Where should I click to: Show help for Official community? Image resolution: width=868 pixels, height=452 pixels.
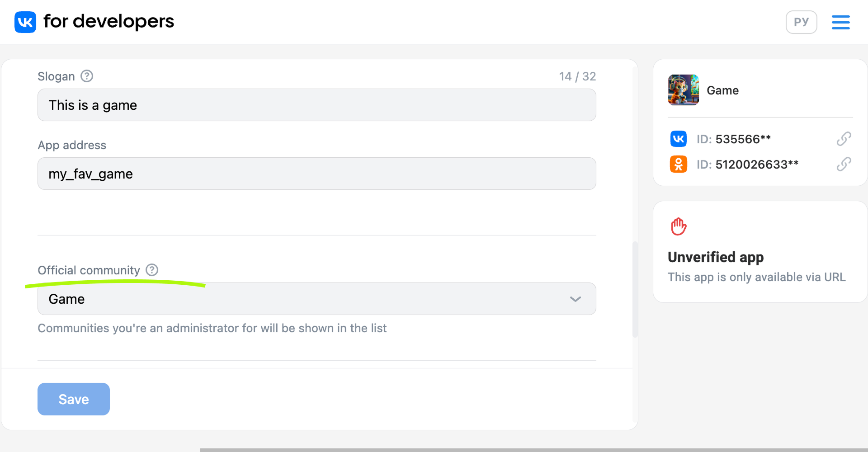(x=152, y=270)
